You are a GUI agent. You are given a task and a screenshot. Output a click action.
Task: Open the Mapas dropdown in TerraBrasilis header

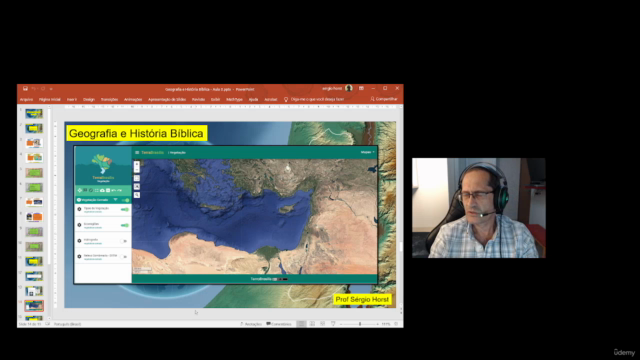click(x=367, y=152)
